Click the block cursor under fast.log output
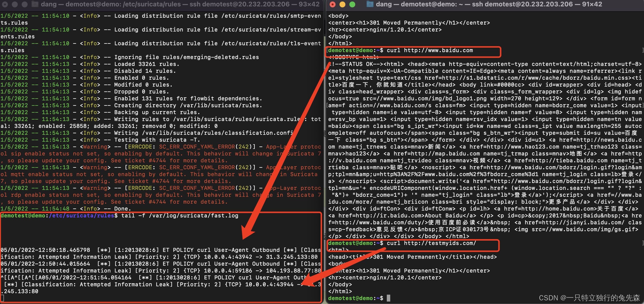 tap(2, 298)
